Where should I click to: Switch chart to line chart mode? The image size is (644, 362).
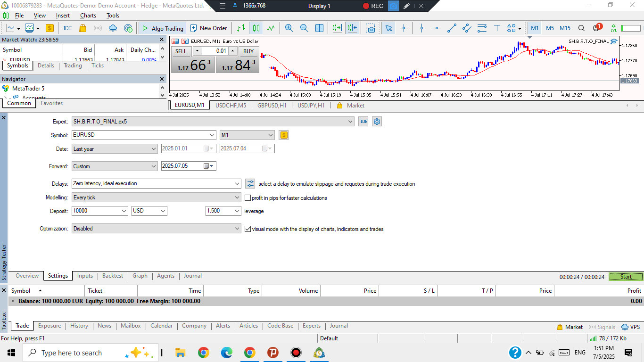(x=271, y=28)
